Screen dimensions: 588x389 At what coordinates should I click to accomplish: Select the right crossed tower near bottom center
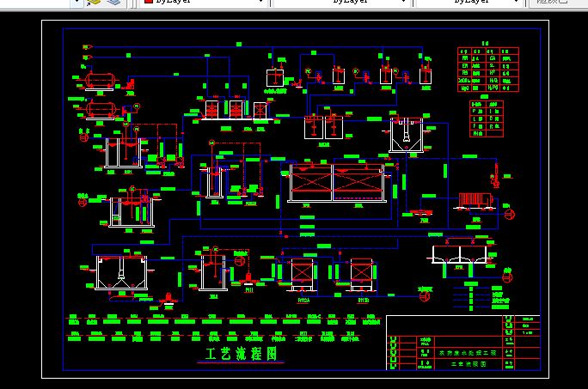tap(362, 274)
